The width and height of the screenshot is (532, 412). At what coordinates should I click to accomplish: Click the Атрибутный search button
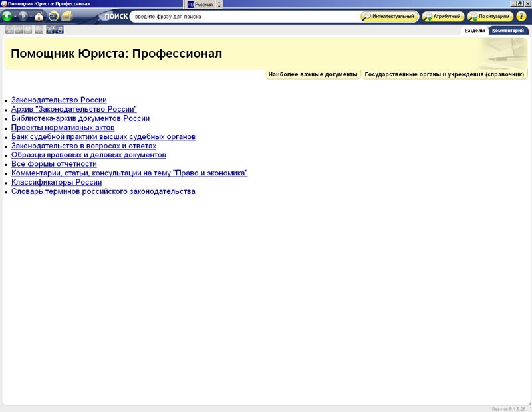click(443, 16)
